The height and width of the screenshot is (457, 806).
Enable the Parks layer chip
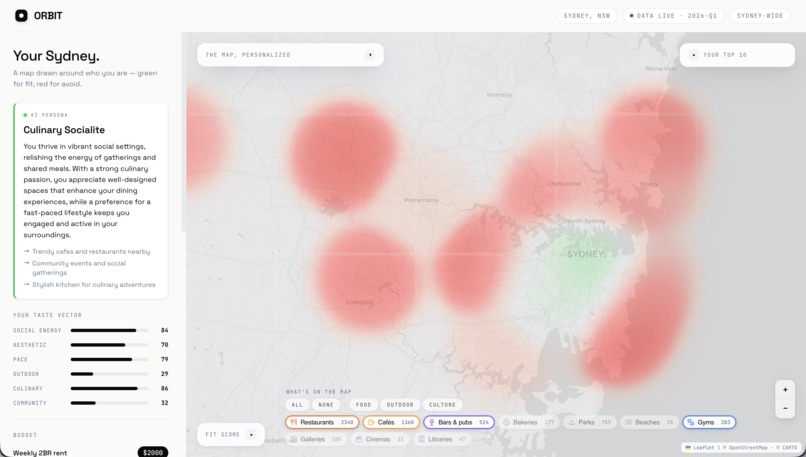tap(590, 422)
